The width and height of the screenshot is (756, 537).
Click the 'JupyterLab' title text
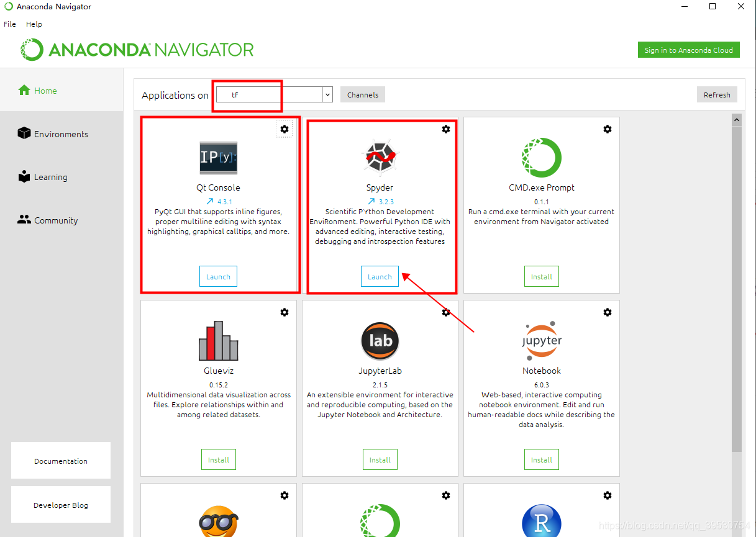tap(380, 371)
